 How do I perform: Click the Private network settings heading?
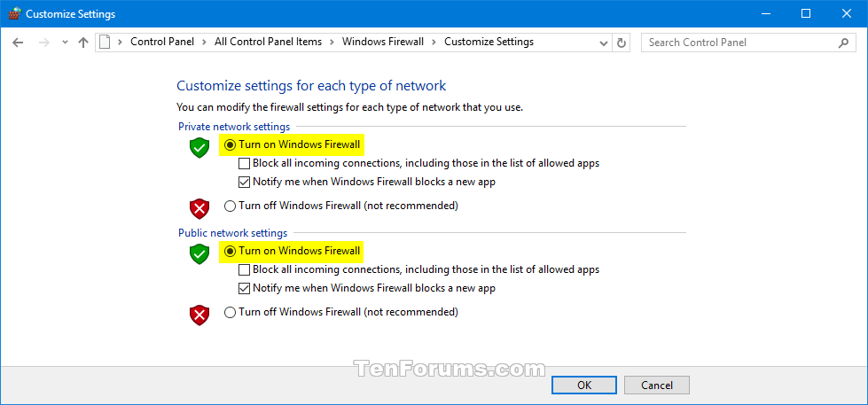point(234,127)
